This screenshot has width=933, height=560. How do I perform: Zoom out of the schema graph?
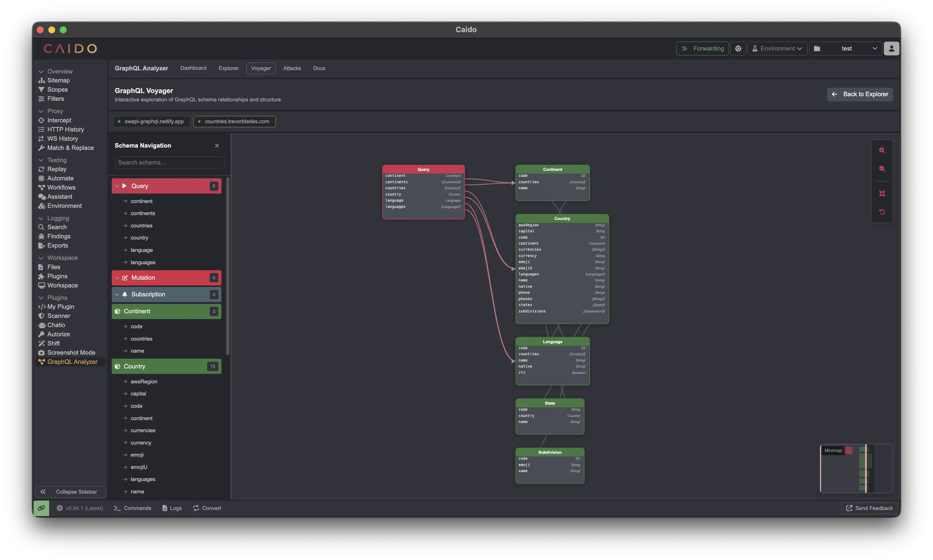[x=882, y=169]
